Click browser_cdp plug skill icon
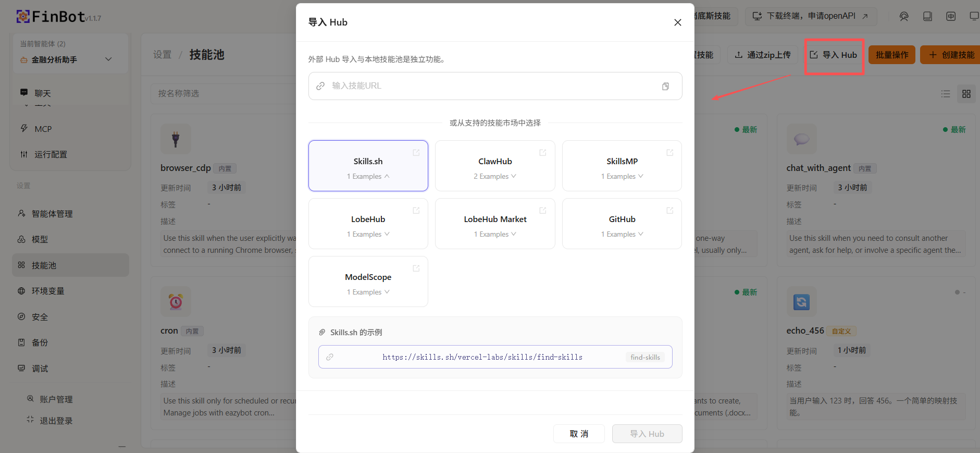The height and width of the screenshot is (453, 980). click(176, 139)
